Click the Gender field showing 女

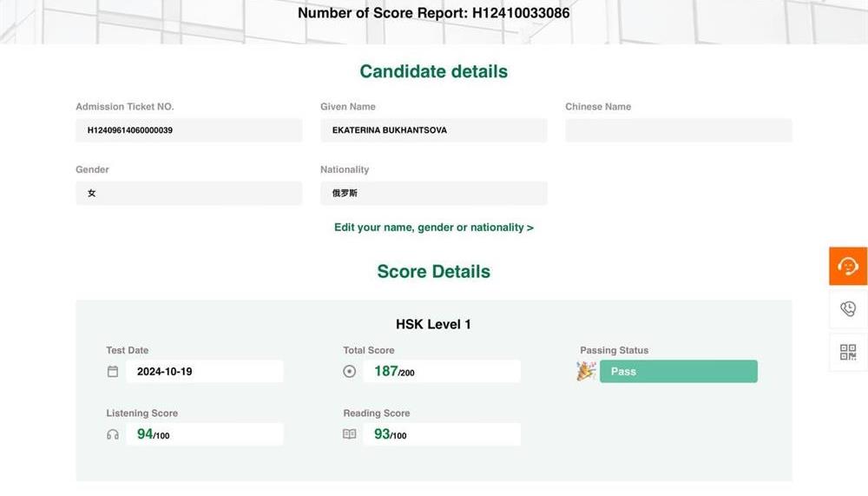coord(188,194)
